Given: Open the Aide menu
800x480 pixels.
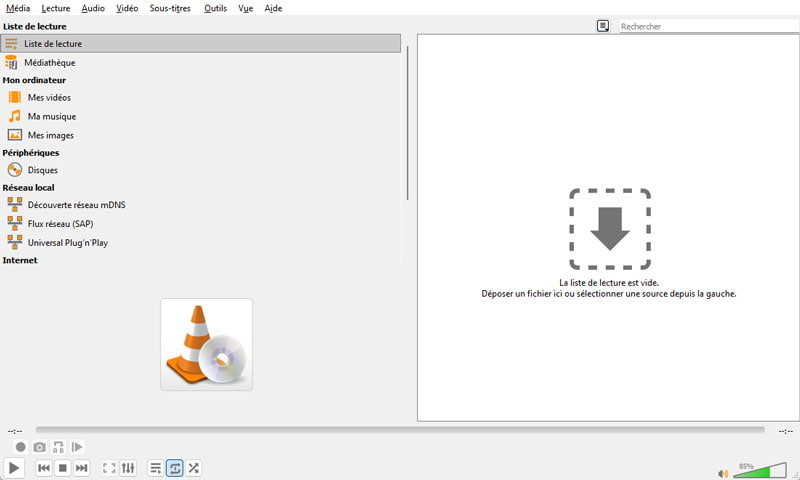Looking at the screenshot, I should pos(273,8).
